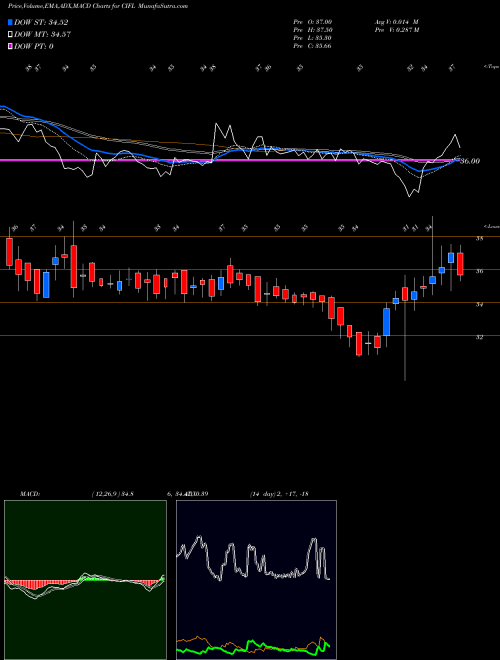Click the '<Tops' label beside the upper chart
500x660 pixels.
click(x=492, y=67)
